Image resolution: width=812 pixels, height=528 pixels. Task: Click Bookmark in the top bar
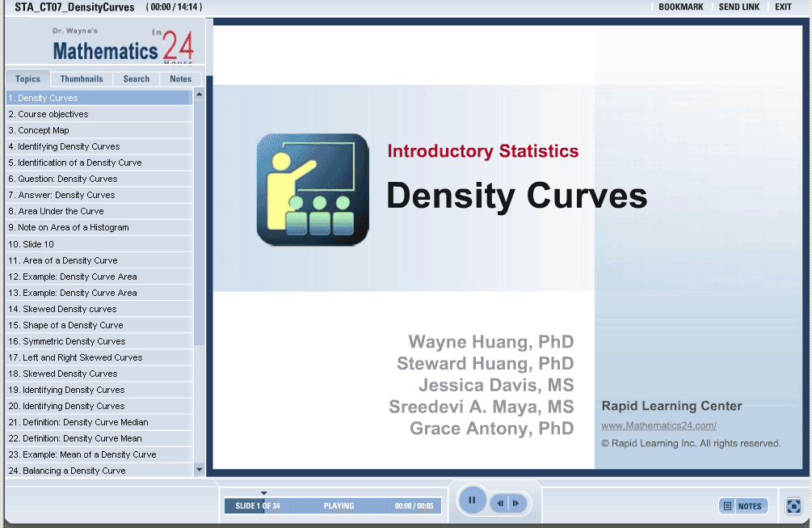[x=680, y=7]
